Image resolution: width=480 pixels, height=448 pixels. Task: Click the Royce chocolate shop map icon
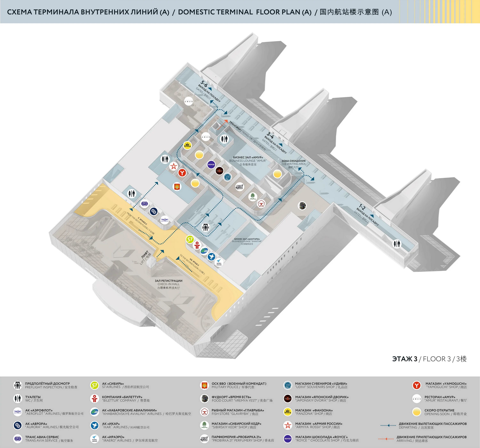pos(211,165)
